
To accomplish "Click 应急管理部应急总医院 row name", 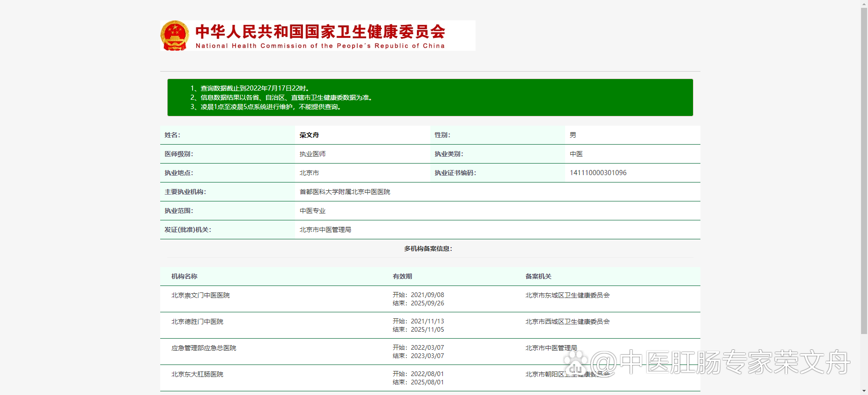I will (204, 348).
